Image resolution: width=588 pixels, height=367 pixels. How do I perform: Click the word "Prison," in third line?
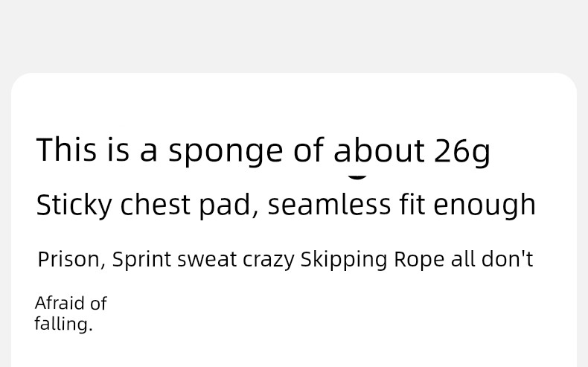point(71,260)
